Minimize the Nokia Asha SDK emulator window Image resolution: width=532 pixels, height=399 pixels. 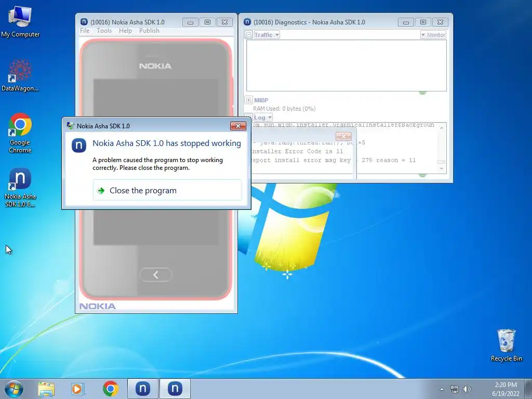coord(190,22)
